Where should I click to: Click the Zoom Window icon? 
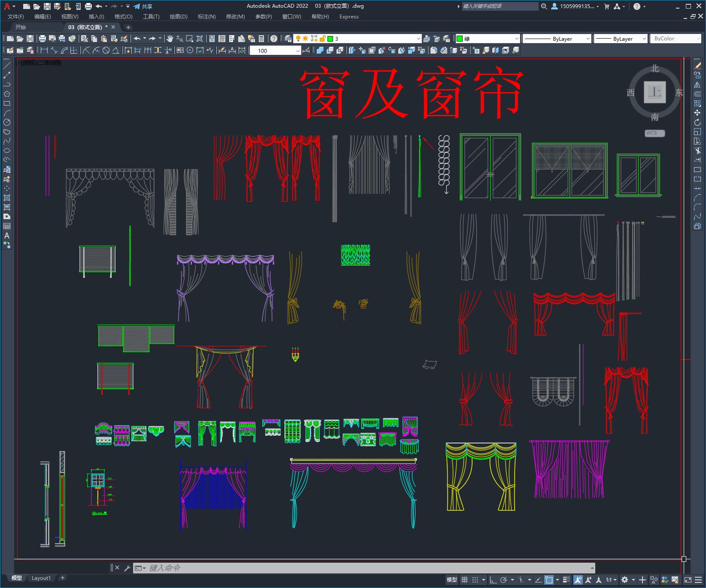click(190, 39)
